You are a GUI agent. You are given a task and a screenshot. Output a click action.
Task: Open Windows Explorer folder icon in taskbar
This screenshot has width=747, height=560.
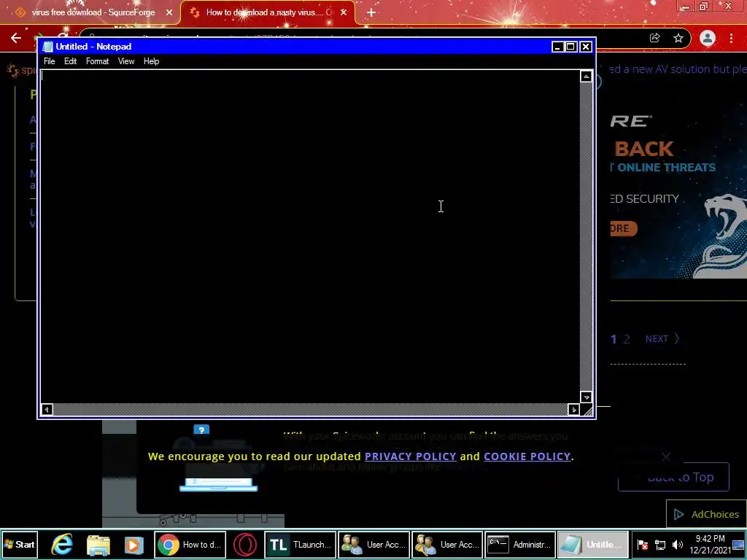[98, 545]
